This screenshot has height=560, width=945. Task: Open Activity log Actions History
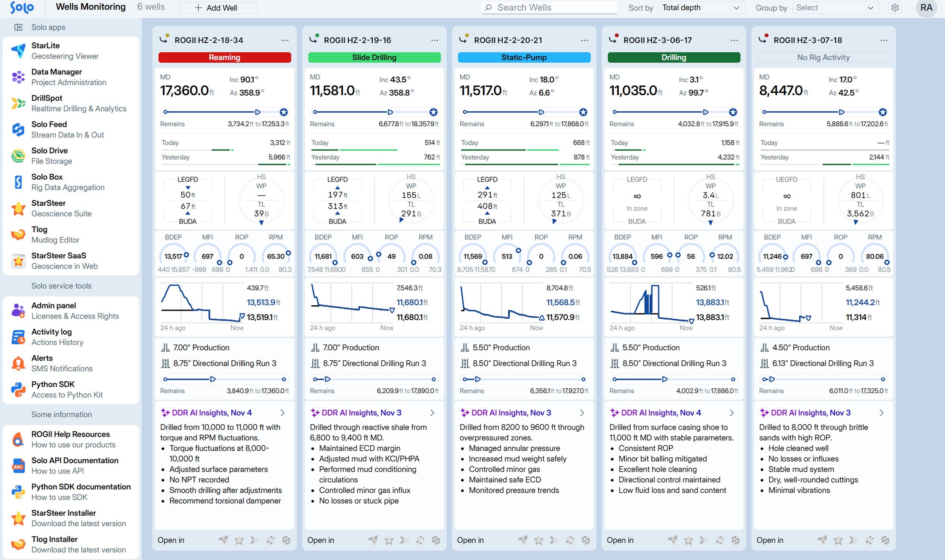tap(57, 337)
